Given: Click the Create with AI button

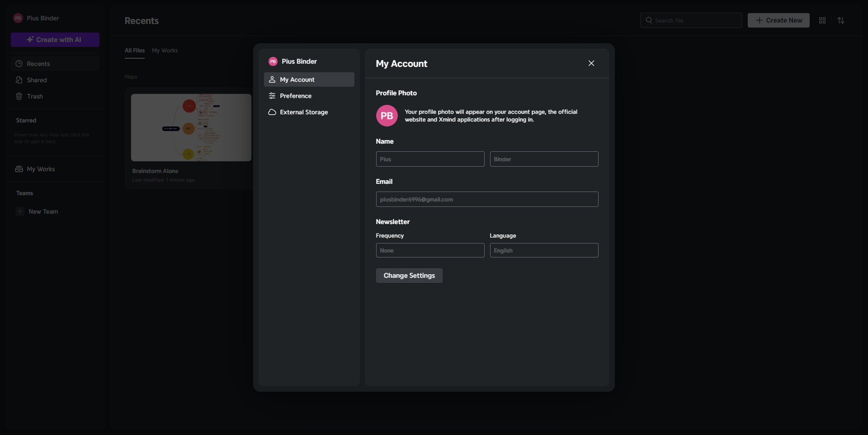Looking at the screenshot, I should tap(55, 40).
